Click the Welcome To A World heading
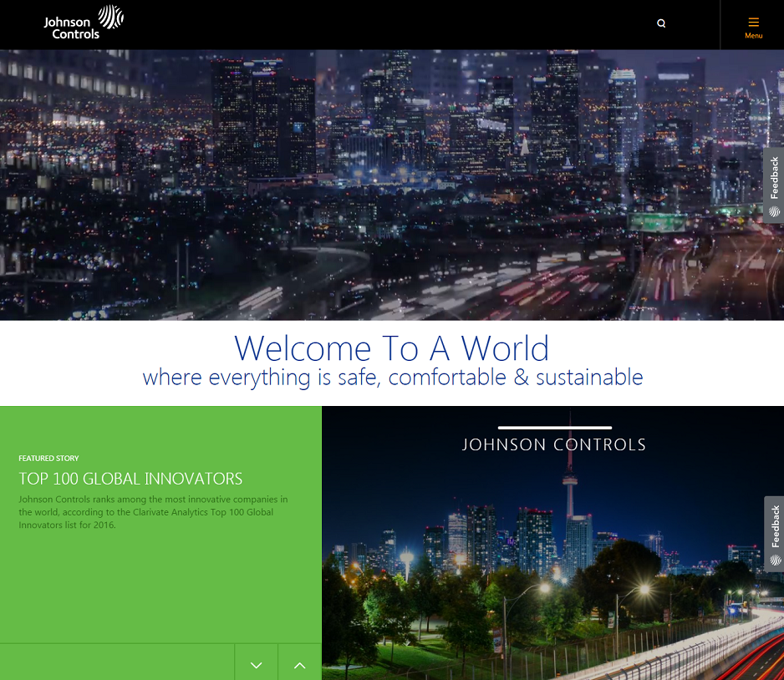 click(x=392, y=348)
